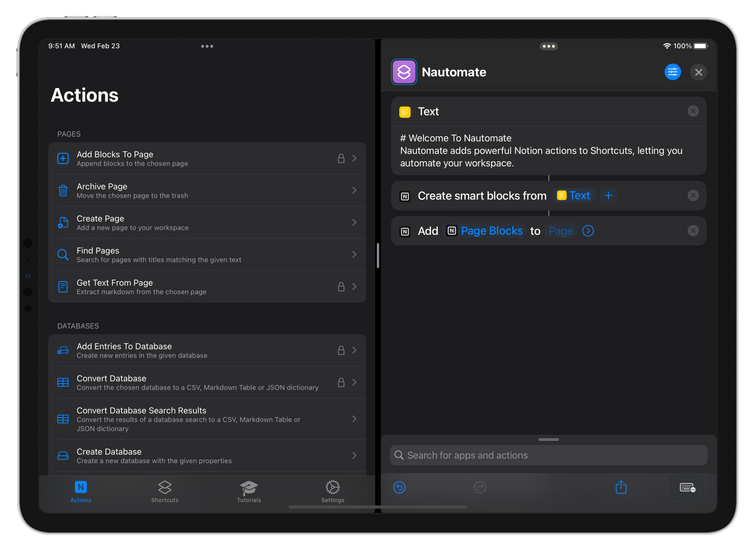Viewport: 756px width, 552px height.
Task: Open the Settings tab
Action: point(333,491)
